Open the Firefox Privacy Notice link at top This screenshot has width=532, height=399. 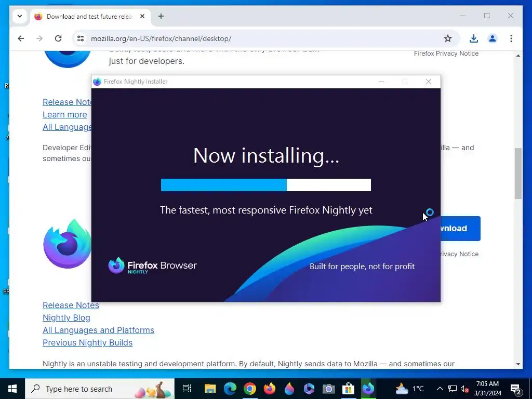point(446,54)
